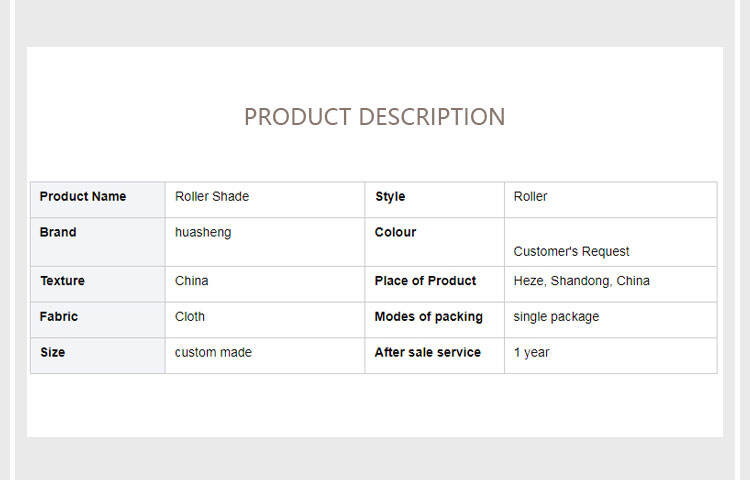
Task: Select the Modes of packing label
Action: coord(428,317)
